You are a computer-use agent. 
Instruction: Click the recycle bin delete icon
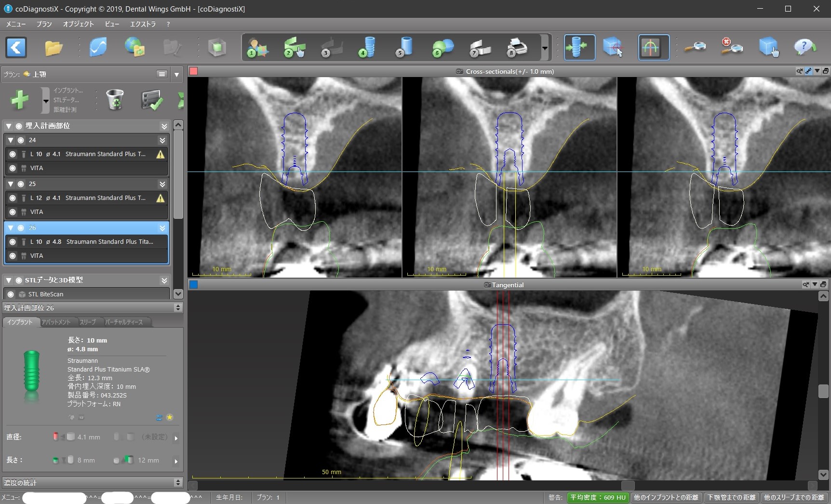tap(115, 100)
